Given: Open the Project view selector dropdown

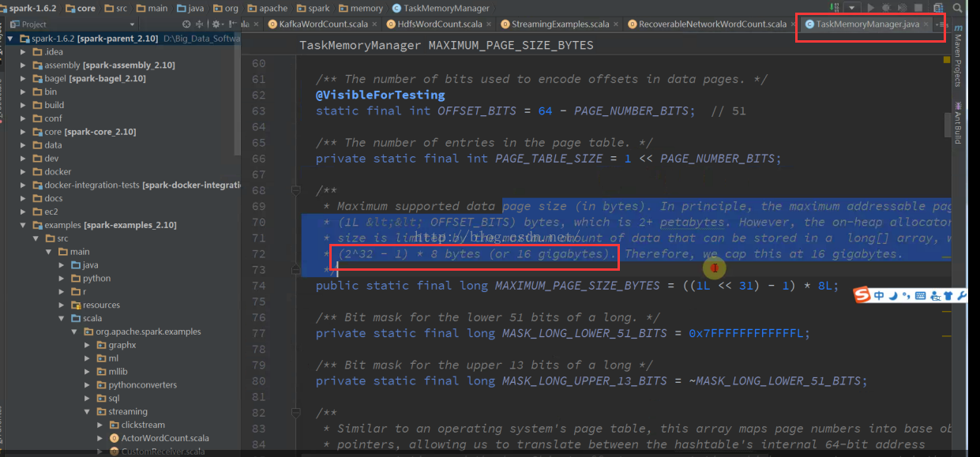Looking at the screenshot, I should point(132,24).
